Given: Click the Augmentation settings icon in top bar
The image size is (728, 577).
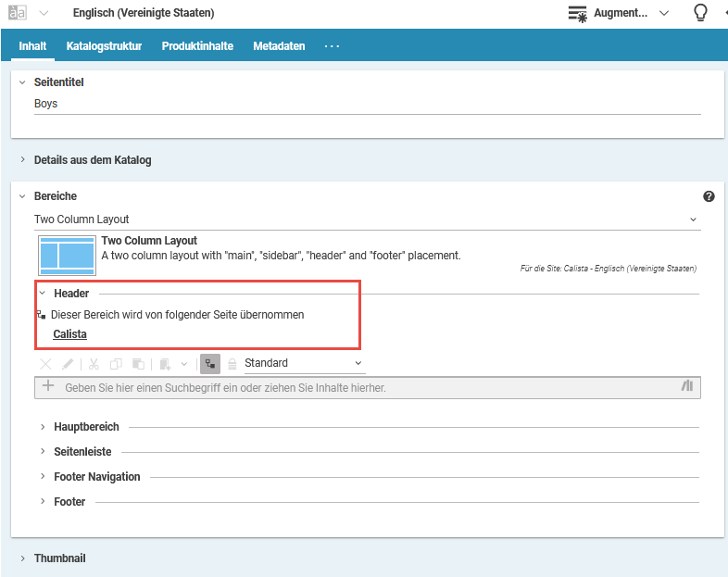Looking at the screenshot, I should (578, 13).
